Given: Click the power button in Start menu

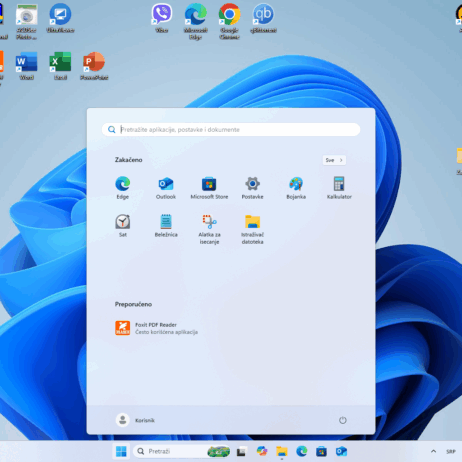Looking at the screenshot, I should pyautogui.click(x=343, y=420).
